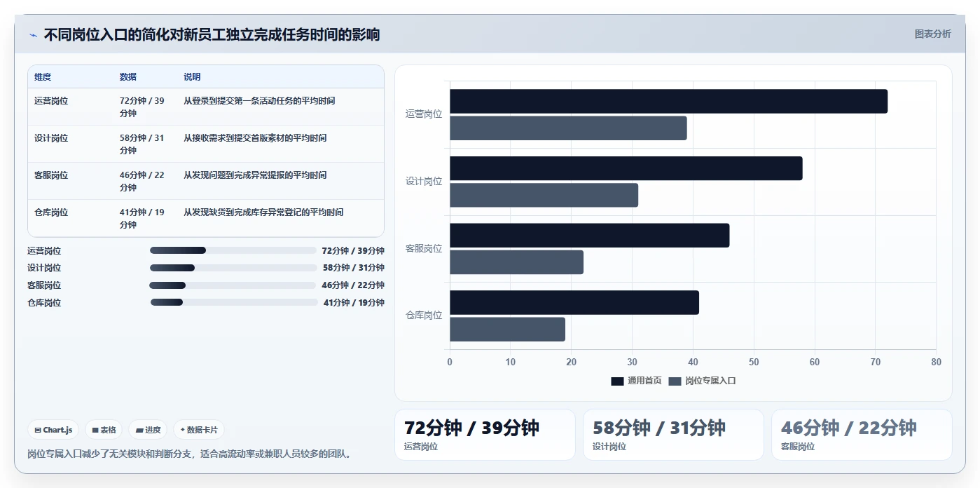The image size is (980, 488).
Task: Click description 从发现缺货到完成库存异常登记的平均时间
Action: point(263,212)
